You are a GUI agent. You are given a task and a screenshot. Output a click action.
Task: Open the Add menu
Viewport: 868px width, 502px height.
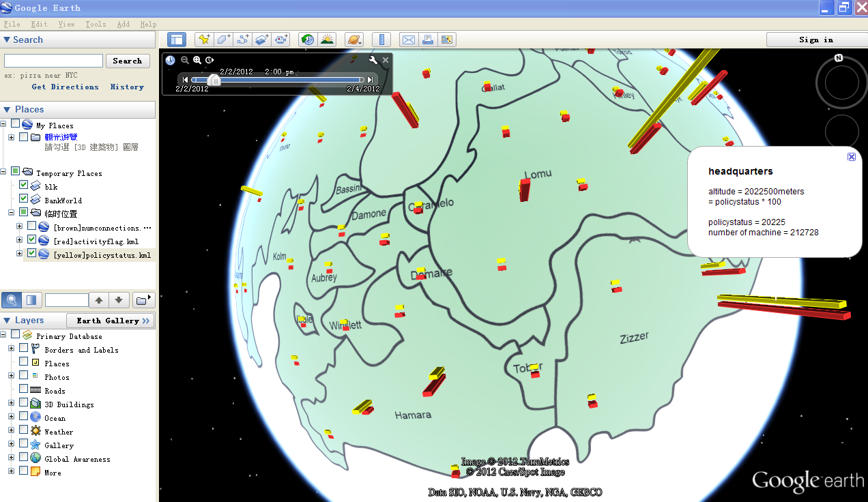[124, 24]
